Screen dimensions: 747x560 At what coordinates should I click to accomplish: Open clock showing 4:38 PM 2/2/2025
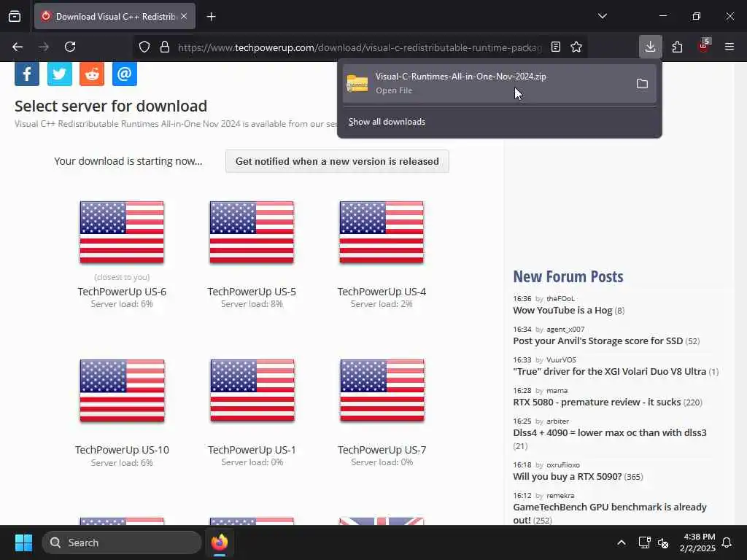pyautogui.click(x=697, y=542)
